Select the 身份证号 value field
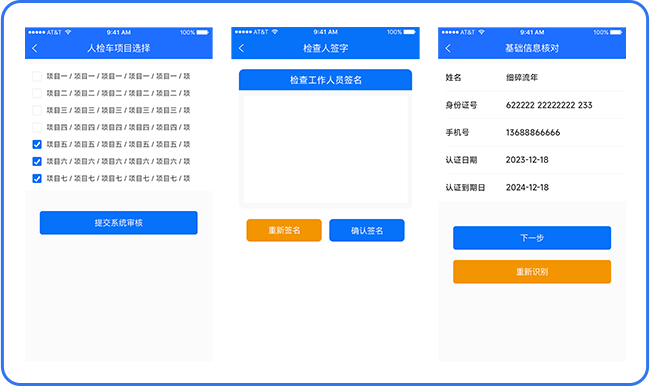This screenshot has height=386, width=650. pos(549,105)
